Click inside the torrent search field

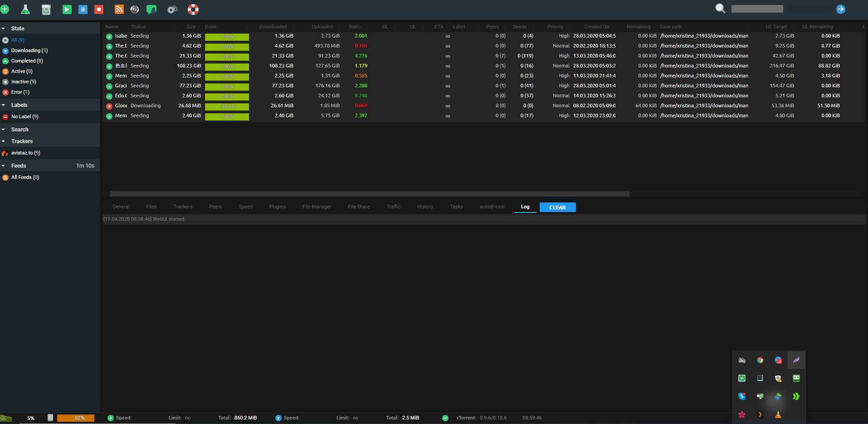pos(756,9)
